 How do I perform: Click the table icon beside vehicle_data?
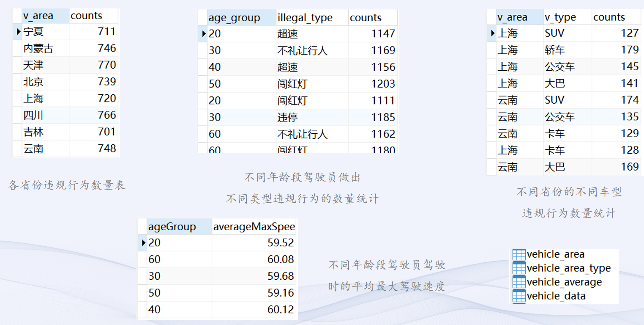click(x=519, y=296)
